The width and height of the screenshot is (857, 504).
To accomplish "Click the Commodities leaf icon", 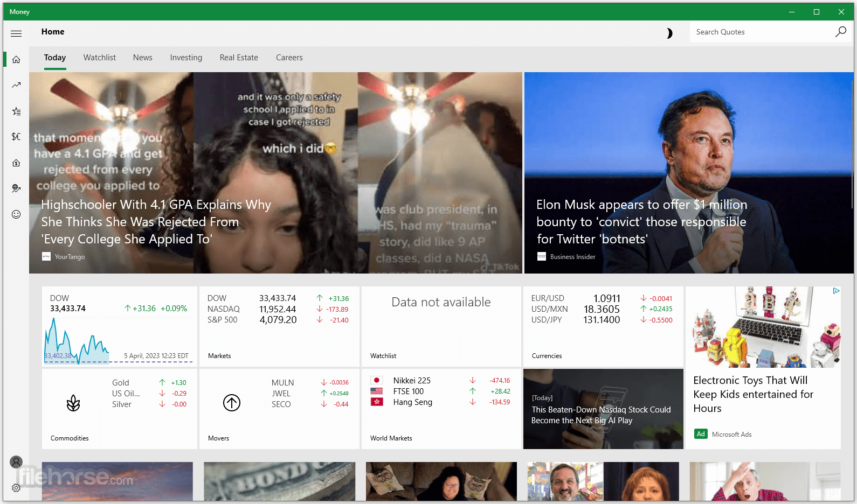I will (x=73, y=403).
